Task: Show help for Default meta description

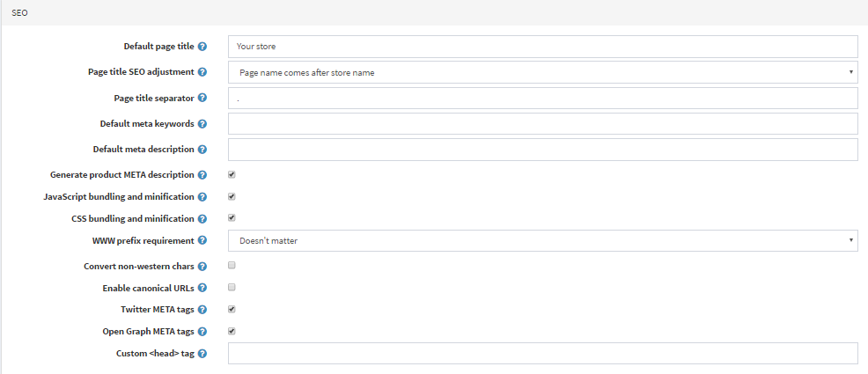Action: coord(202,150)
